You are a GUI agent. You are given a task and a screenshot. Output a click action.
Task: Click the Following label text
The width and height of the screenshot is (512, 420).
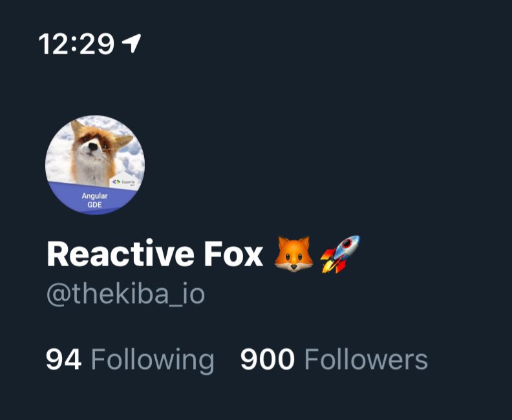pyautogui.click(x=153, y=361)
